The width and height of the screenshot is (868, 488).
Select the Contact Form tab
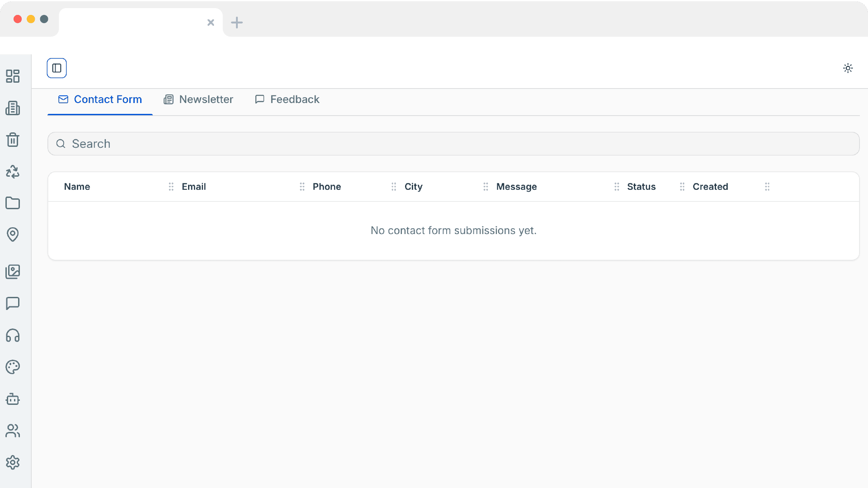(100, 99)
